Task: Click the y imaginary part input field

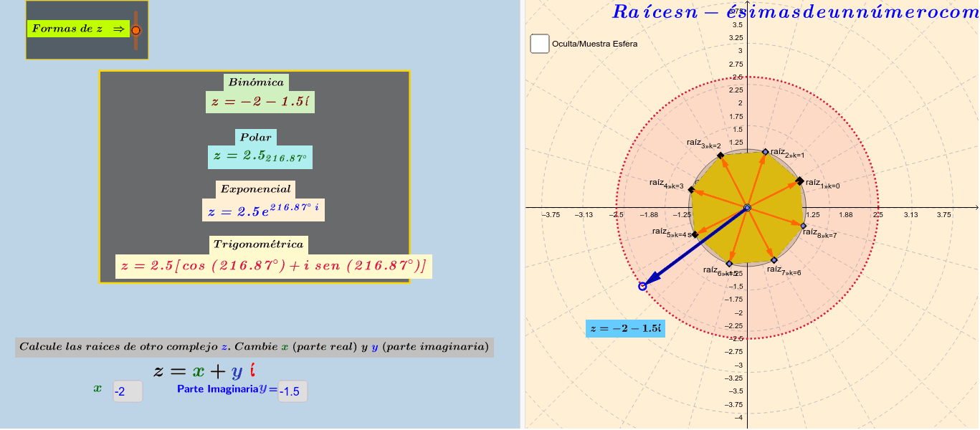Action: point(293,391)
